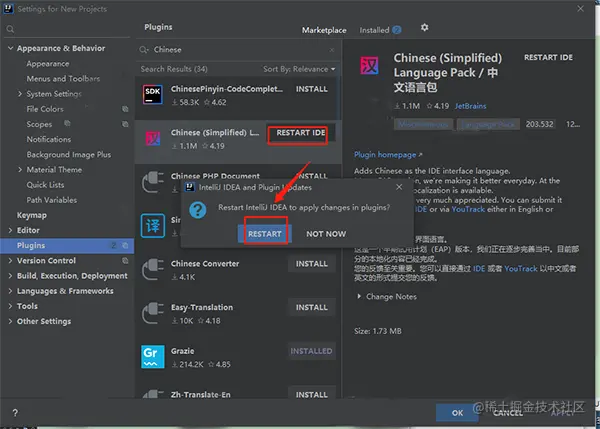Expand the Editor settings node

(10, 230)
